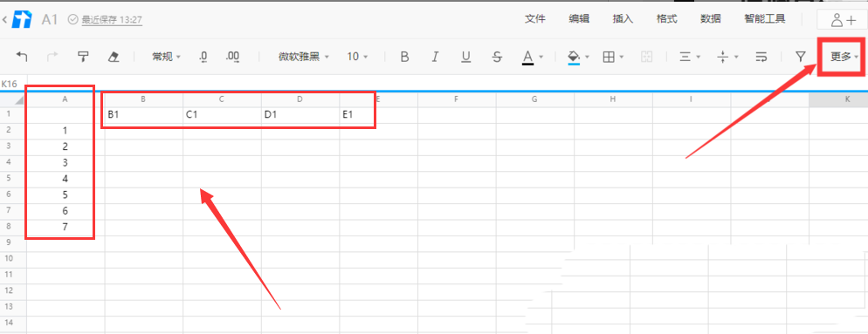Open the 数据 menu

(710, 19)
